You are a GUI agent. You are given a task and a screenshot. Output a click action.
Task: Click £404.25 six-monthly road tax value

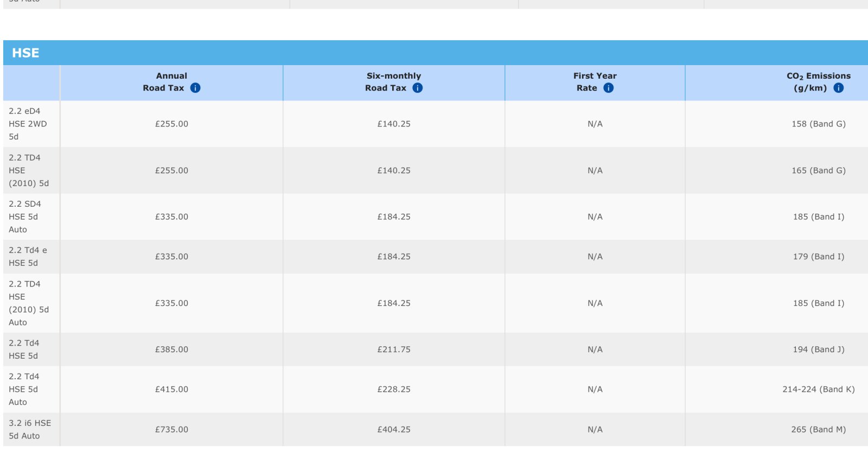(x=394, y=429)
